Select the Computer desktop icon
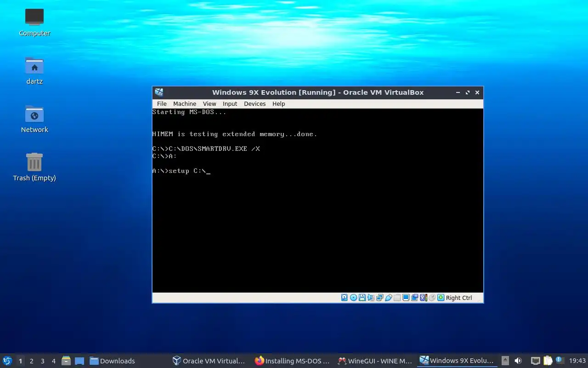This screenshot has height=368, width=588. pos(34,23)
